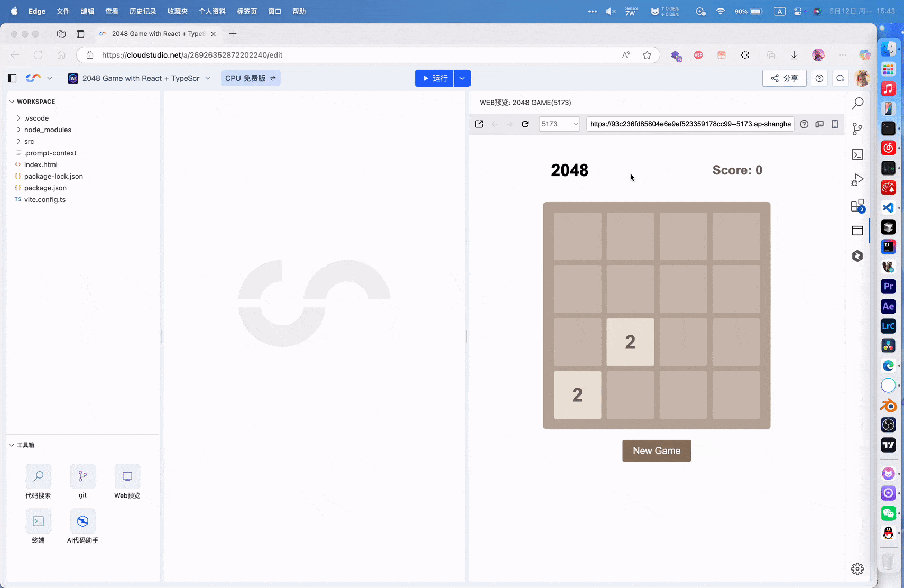Toggle mobile device view in the web preview
The height and width of the screenshot is (588, 904).
pyautogui.click(x=835, y=124)
